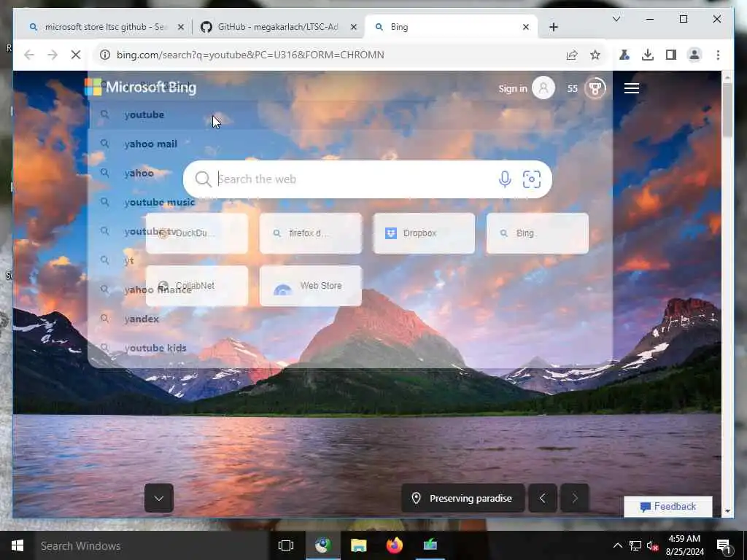The width and height of the screenshot is (747, 560).
Task: Open the firefox d... shortcut tile
Action: pyautogui.click(x=311, y=233)
